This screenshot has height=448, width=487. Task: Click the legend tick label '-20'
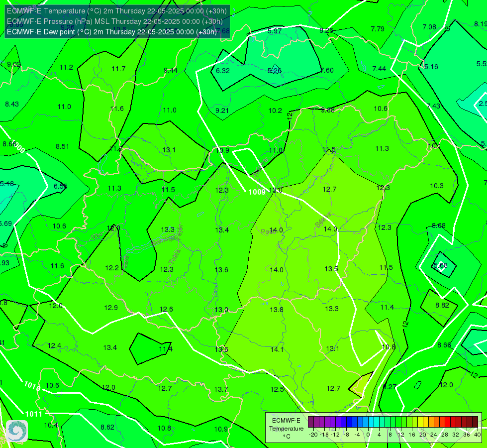[313, 435]
